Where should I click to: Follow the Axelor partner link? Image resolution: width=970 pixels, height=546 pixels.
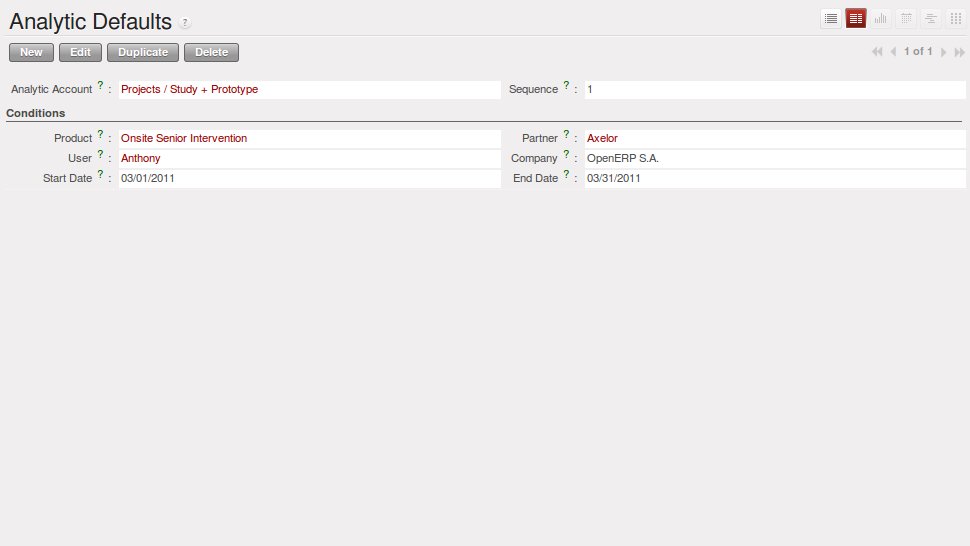(602, 139)
